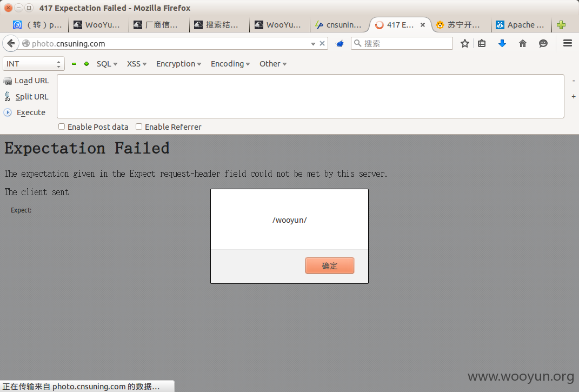579x392 pixels.
Task: Stop loading with the X in address bar
Action: pos(322,44)
